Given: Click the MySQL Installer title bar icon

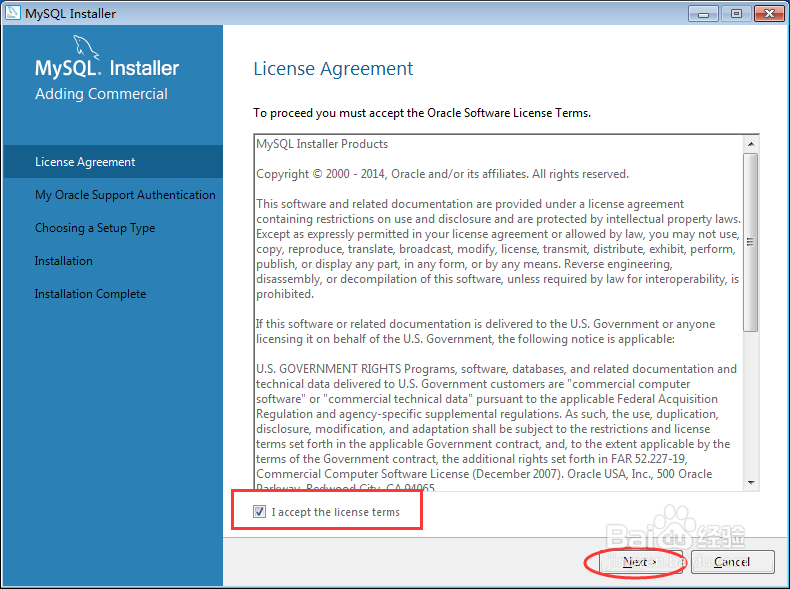Looking at the screenshot, I should (x=12, y=13).
